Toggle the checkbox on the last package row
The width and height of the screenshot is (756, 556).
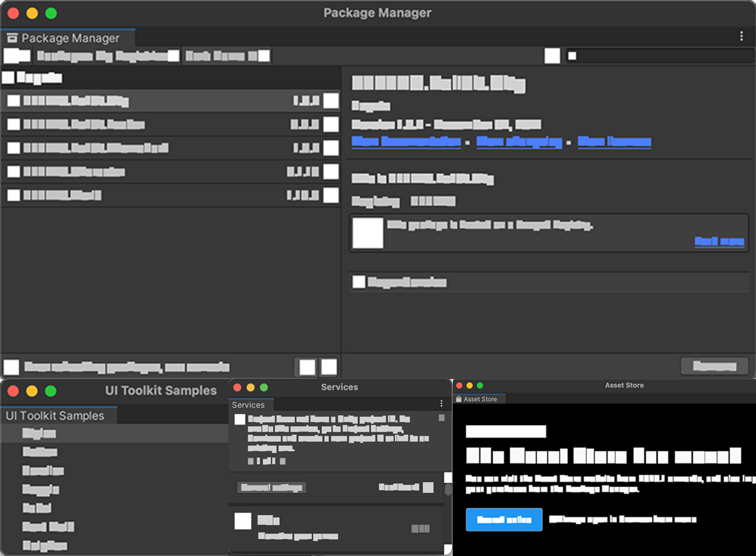[x=13, y=195]
